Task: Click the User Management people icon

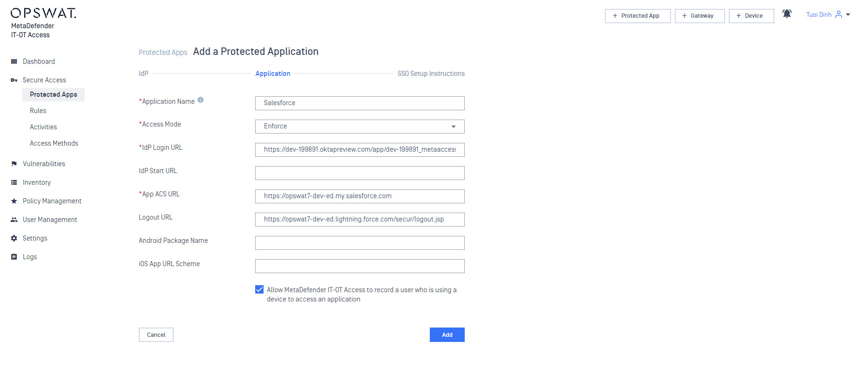Action: pyautogui.click(x=14, y=220)
